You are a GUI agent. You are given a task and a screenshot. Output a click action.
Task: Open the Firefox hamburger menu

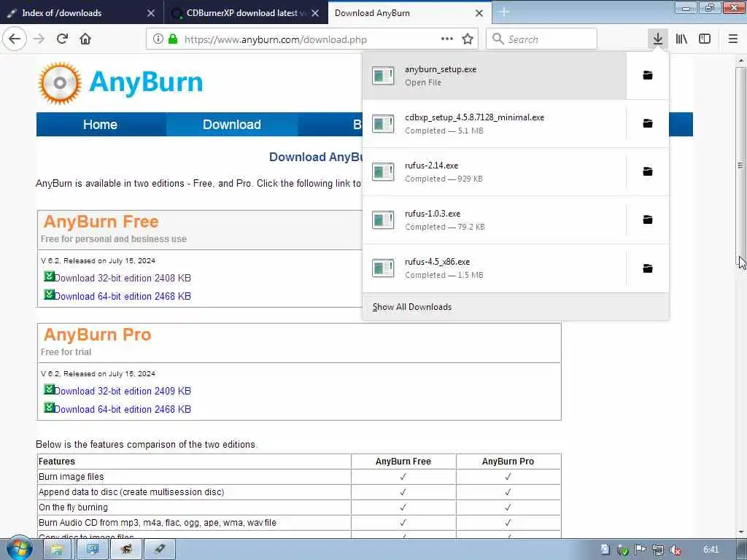[733, 39]
